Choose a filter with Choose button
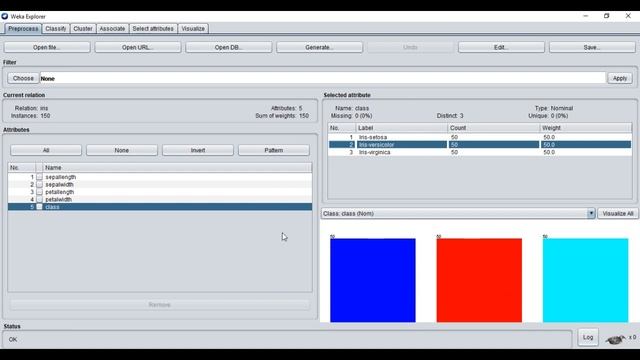The image size is (640, 360). point(23,78)
